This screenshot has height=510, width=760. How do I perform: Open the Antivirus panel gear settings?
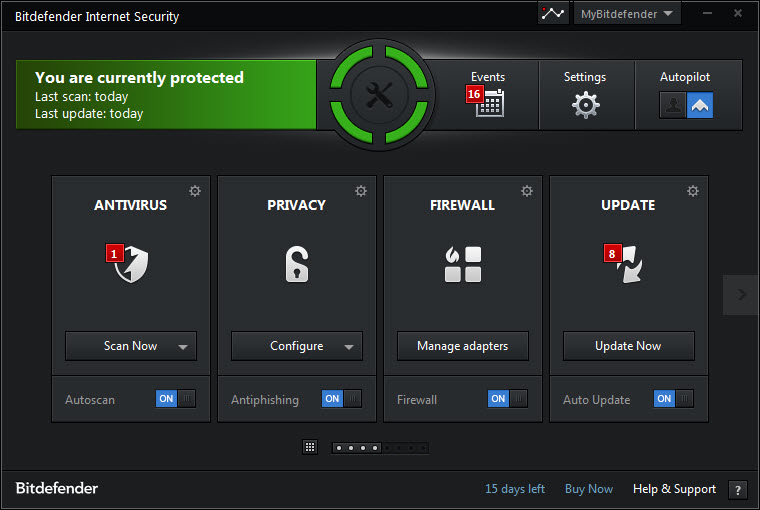(195, 191)
